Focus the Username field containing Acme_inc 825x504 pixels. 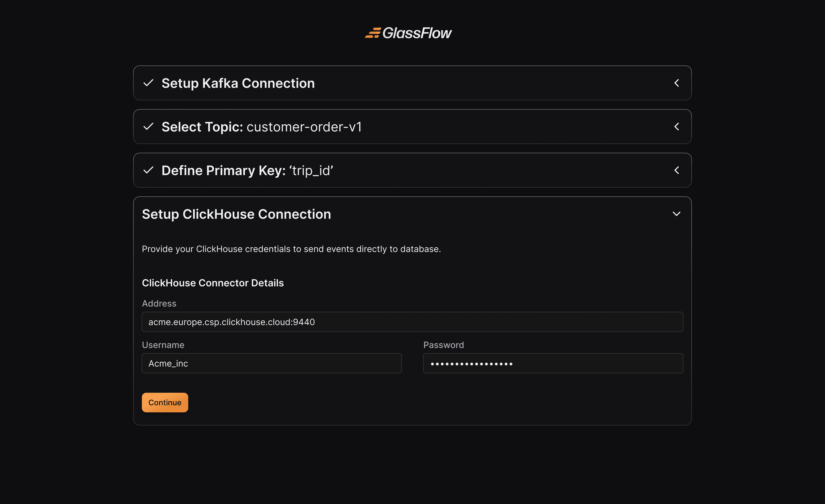272,363
